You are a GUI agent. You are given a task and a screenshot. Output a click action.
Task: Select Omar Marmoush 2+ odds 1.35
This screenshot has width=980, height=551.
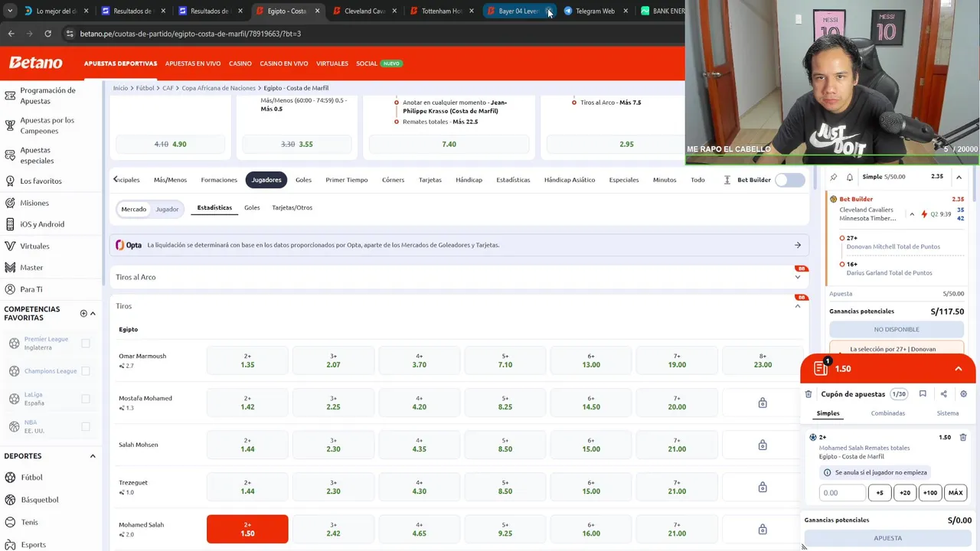click(247, 360)
